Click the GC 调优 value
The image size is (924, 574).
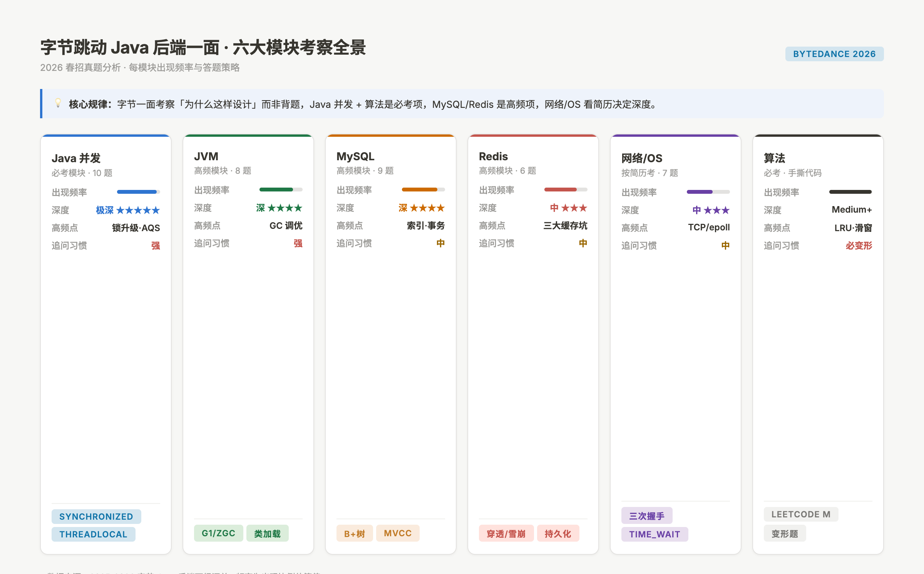tap(286, 226)
